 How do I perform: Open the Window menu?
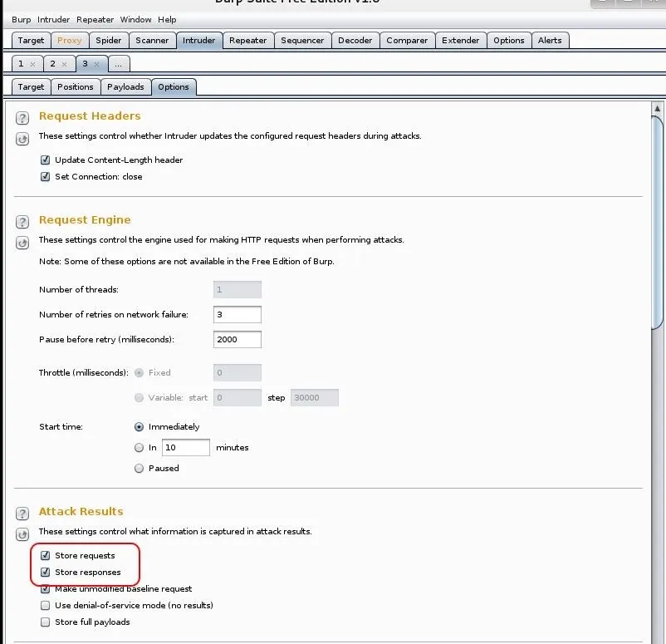pos(135,20)
